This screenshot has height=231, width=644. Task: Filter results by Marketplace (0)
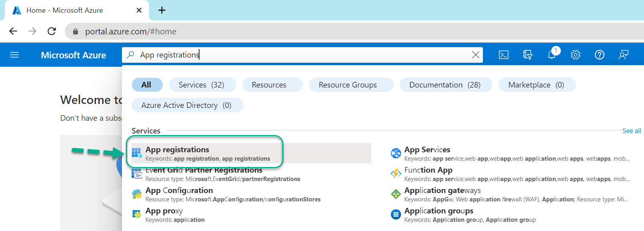pyautogui.click(x=537, y=85)
